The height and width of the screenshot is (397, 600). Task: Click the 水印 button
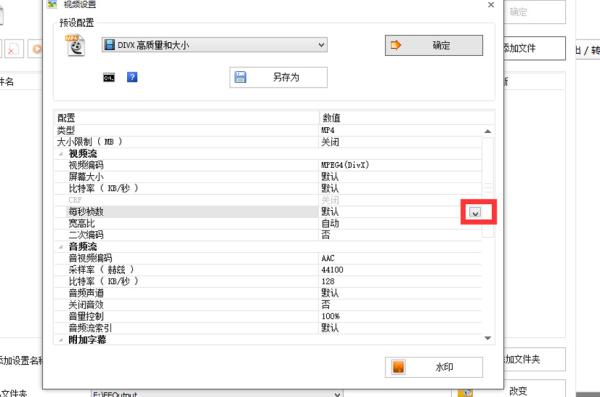434,367
